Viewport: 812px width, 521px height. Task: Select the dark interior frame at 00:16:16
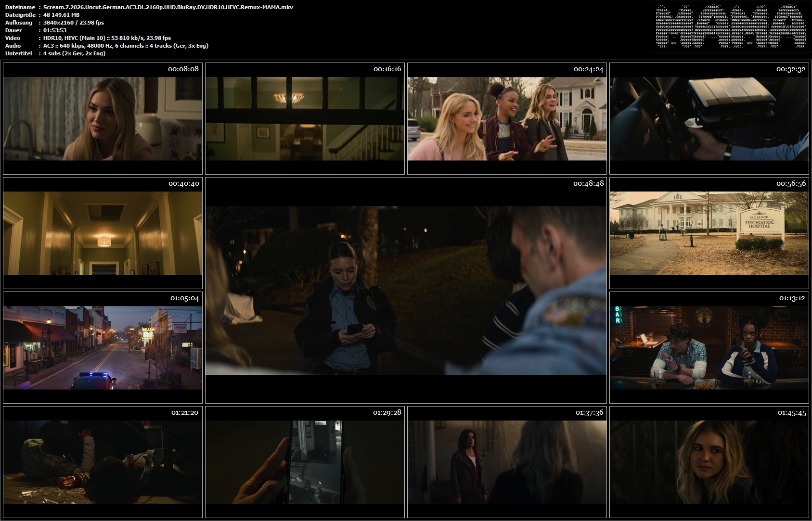click(x=305, y=118)
